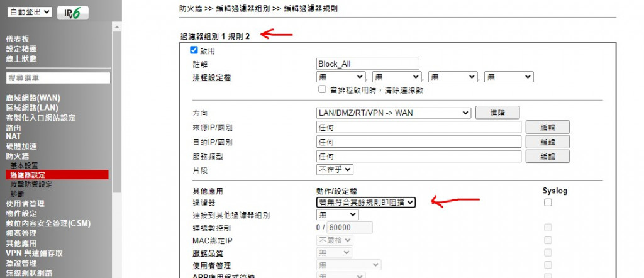Collapse 防火牆 firewall menu
This screenshot has width=644, height=278.
pyautogui.click(x=18, y=156)
